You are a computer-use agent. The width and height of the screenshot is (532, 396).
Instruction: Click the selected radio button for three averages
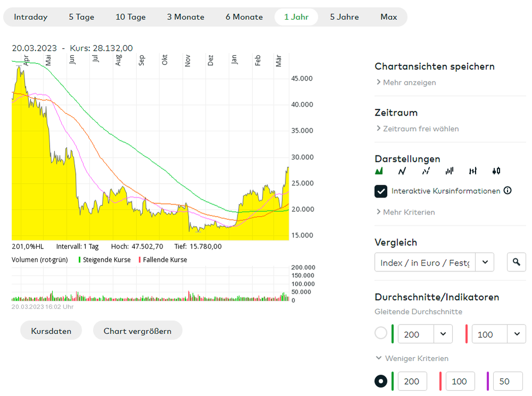[381, 381]
